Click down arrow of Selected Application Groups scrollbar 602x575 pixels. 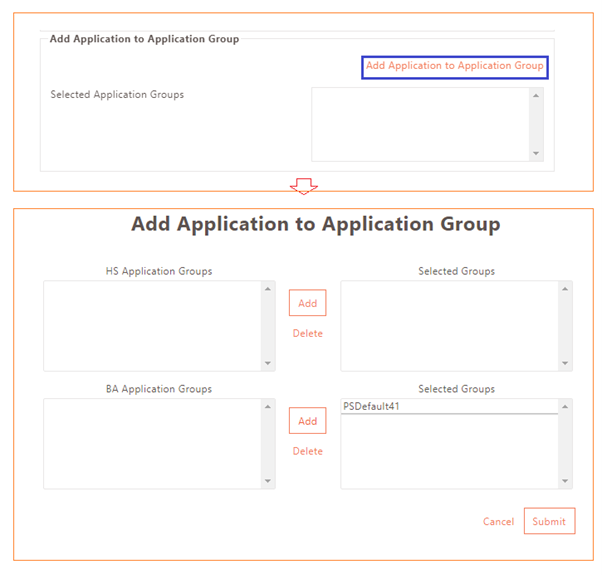(536, 154)
